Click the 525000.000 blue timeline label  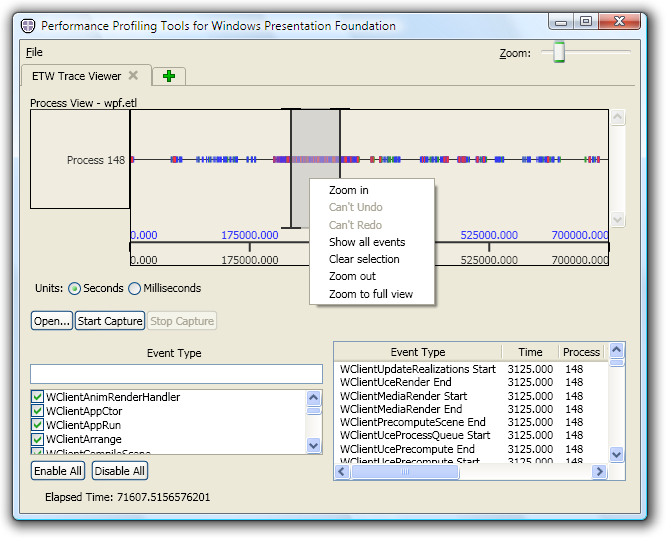point(489,235)
